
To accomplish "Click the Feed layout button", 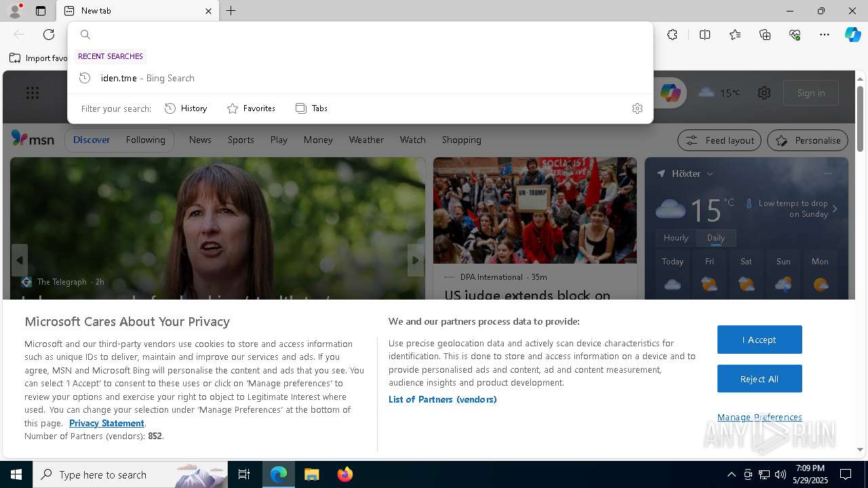I will click(x=719, y=140).
